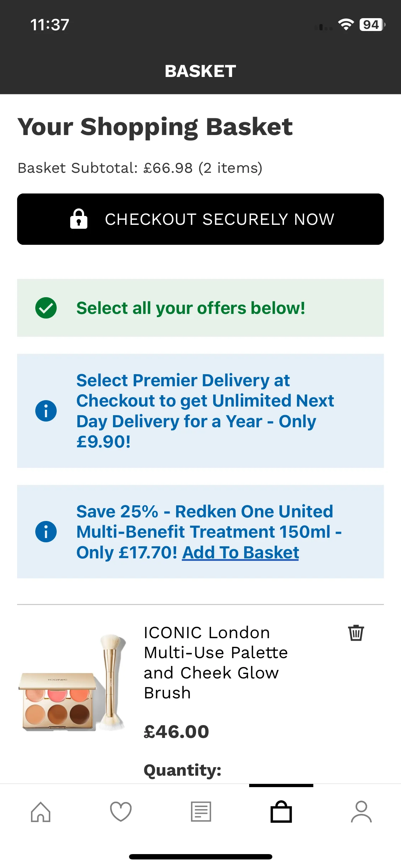
Task: Tap the Redken offer info icon
Action: (46, 532)
